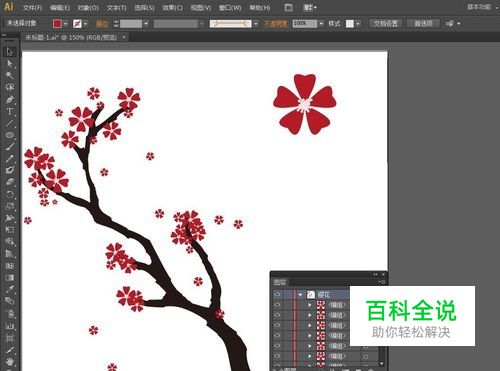Open the Layers panel flyout menu
Screen dimensions: 500x371
(382, 282)
